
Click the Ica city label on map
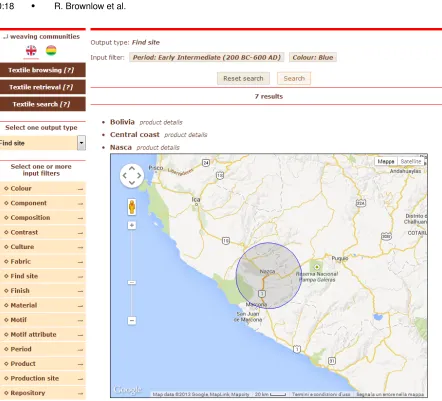(x=196, y=199)
